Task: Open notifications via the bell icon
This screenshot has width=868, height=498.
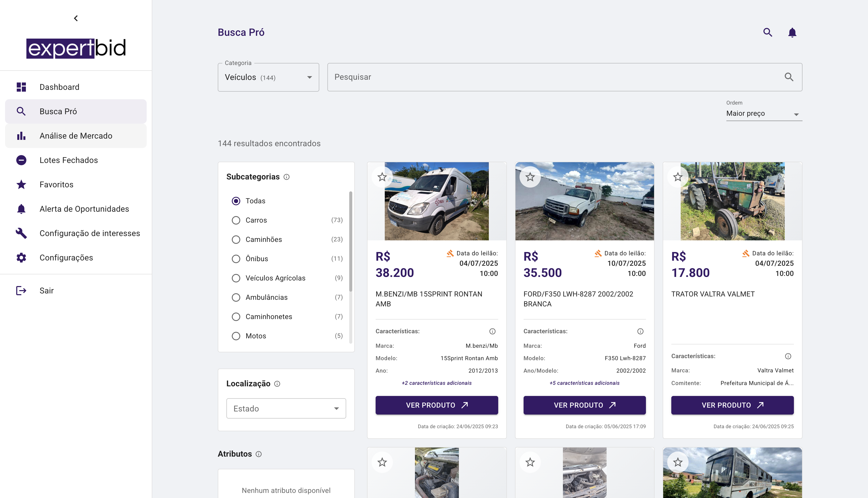Action: pyautogui.click(x=792, y=32)
